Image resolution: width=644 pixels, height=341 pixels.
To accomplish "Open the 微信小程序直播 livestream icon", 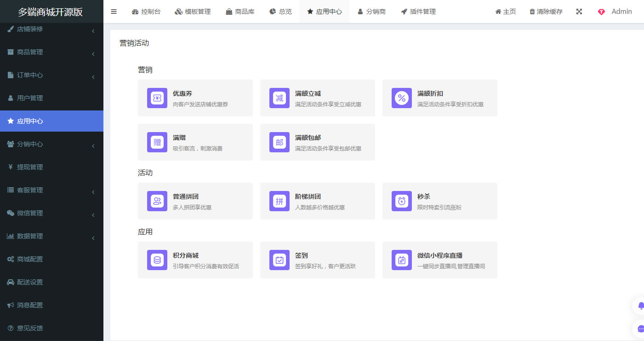I will [402, 260].
